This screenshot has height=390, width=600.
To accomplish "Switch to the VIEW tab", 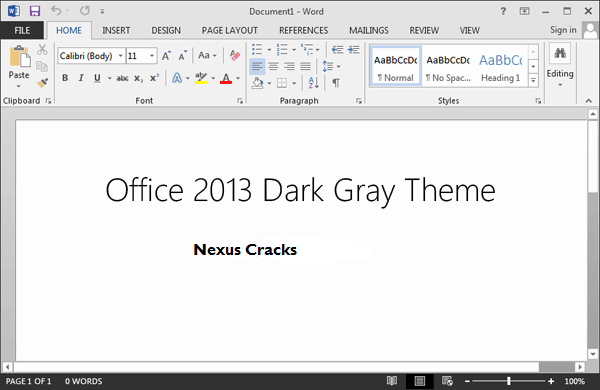I will point(470,30).
